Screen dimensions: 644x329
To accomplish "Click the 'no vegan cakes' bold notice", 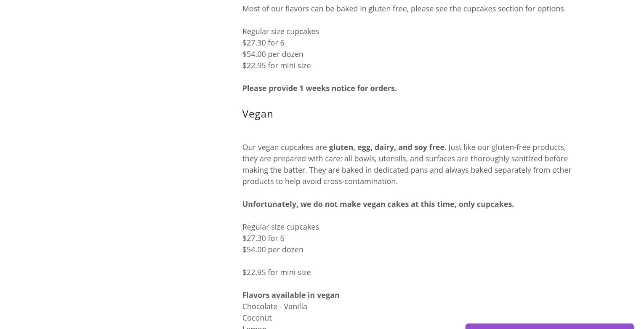I will [378, 204].
